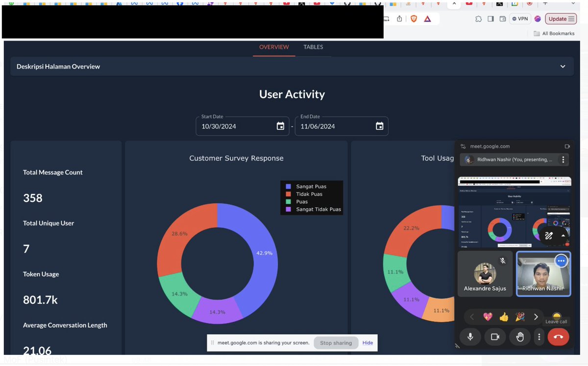Click Ridhwan Nashir's video thumbnail
This screenshot has width=588, height=366.
tap(543, 274)
